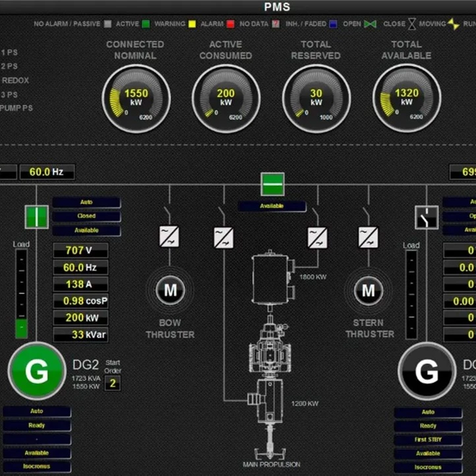This screenshot has height=476, width=476.
Task: Click the busbar 60.0 Hz frequency readout
Action: pyautogui.click(x=47, y=172)
